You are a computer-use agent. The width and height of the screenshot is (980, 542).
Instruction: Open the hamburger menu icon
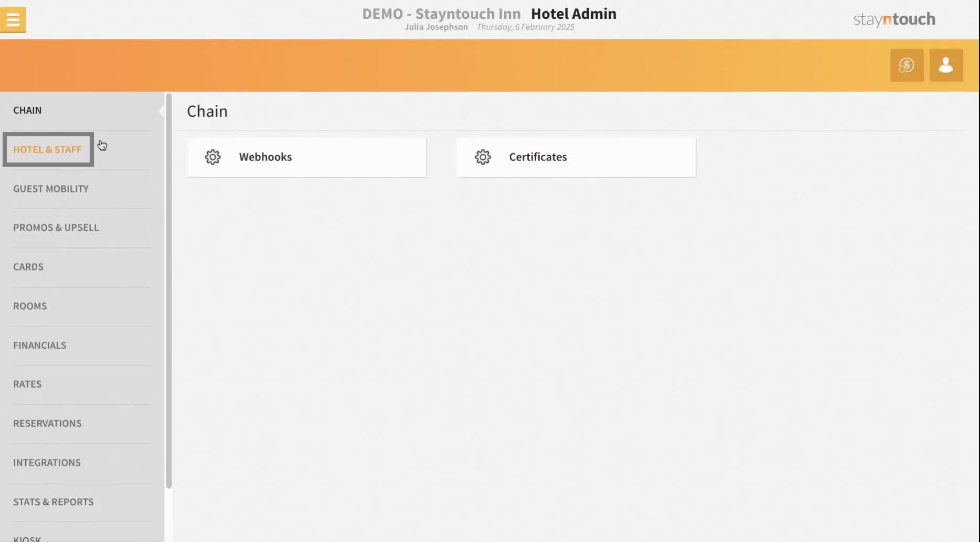13,20
